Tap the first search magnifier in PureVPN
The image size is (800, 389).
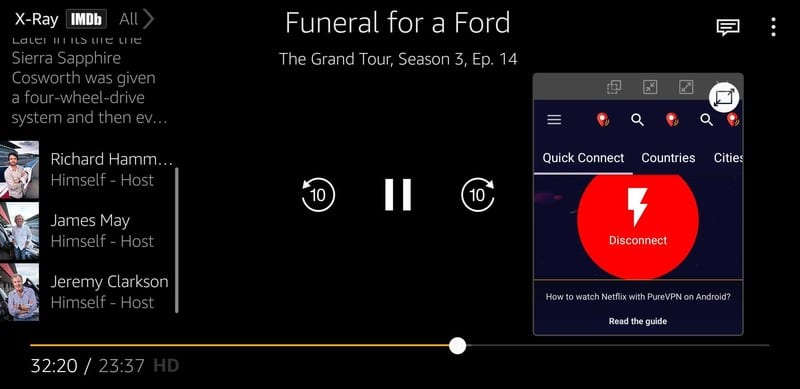637,120
